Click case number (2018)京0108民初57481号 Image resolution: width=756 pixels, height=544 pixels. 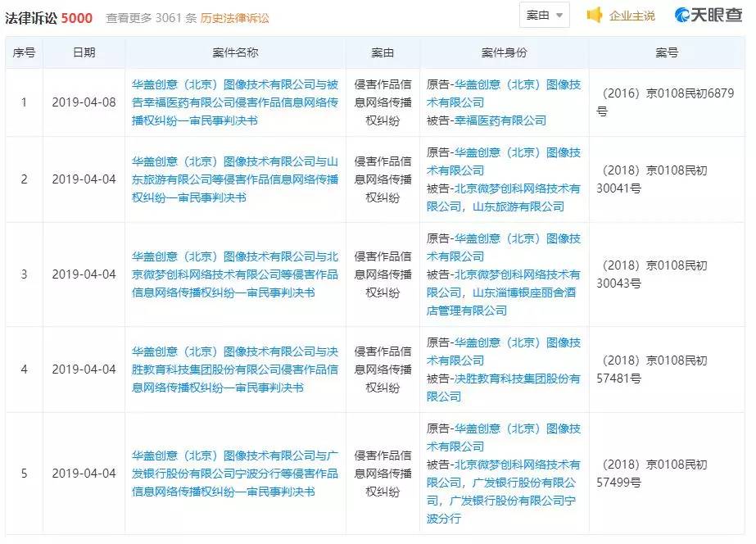tap(652, 369)
